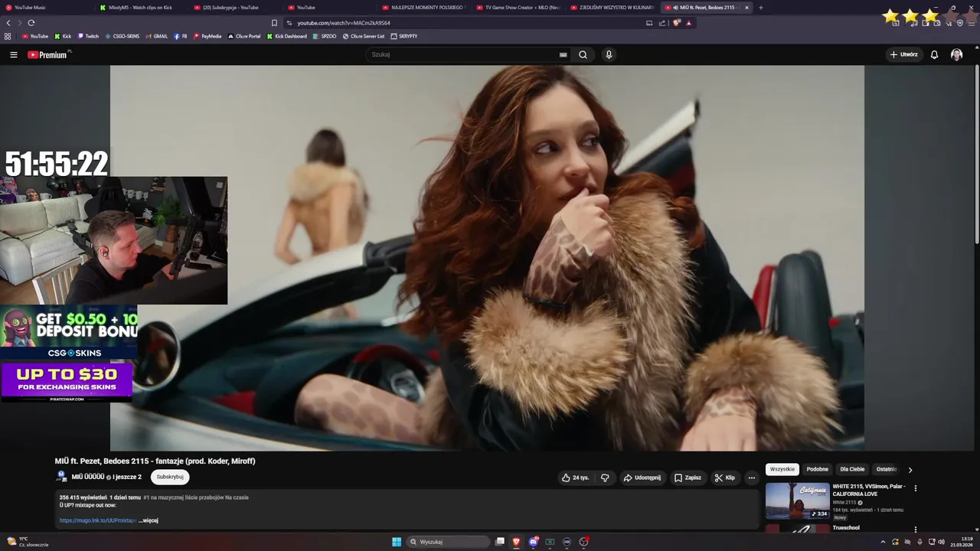The height and width of the screenshot is (551, 980).
Task: Select the Wszystkie filter chip
Action: (782, 469)
